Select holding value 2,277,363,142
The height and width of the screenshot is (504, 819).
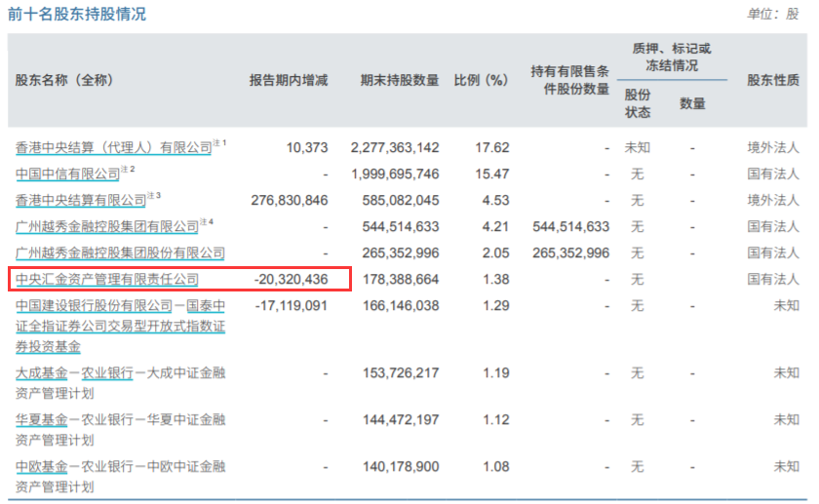pyautogui.click(x=395, y=148)
